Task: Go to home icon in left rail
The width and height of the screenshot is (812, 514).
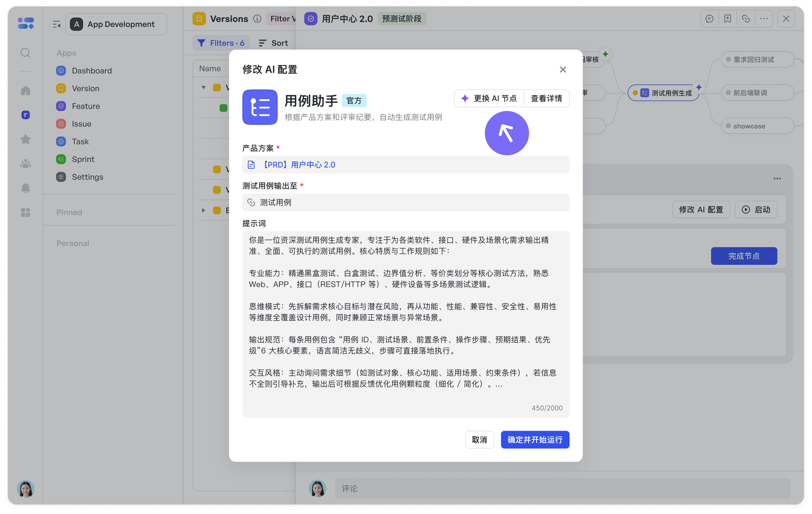Action: (x=26, y=90)
